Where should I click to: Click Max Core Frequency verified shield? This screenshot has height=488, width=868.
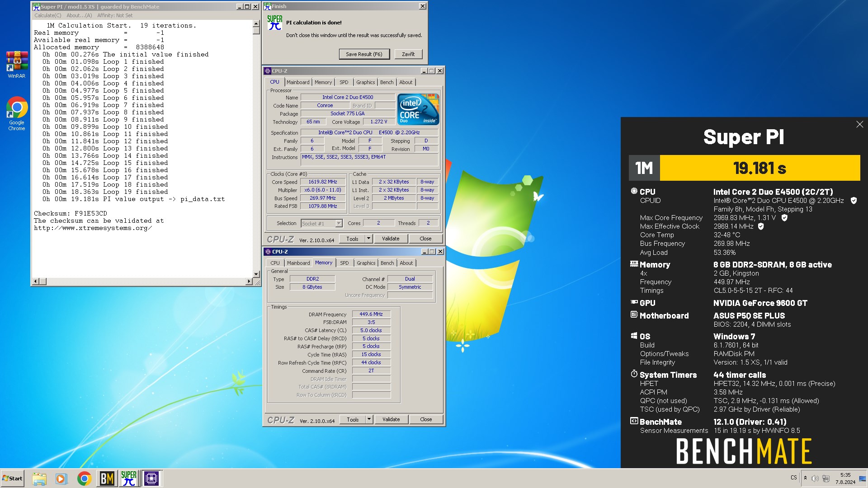[x=784, y=218]
